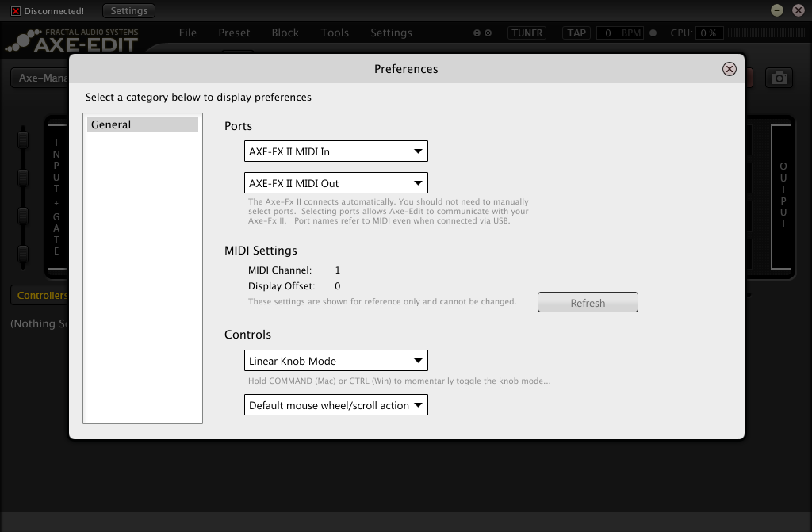
Task: Click the circled-i info icon beside TUNER
Action: click(x=477, y=33)
